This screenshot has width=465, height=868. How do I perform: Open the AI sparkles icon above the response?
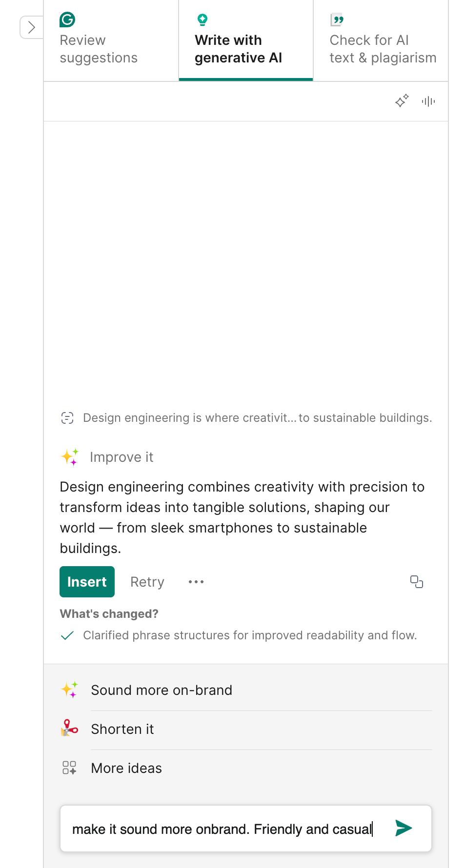tap(401, 101)
